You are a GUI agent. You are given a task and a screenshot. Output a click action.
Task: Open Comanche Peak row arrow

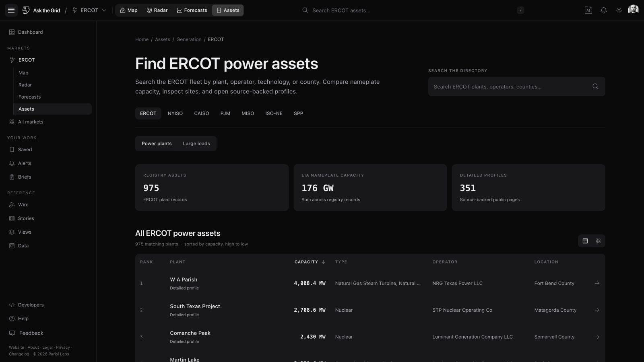[597, 337]
